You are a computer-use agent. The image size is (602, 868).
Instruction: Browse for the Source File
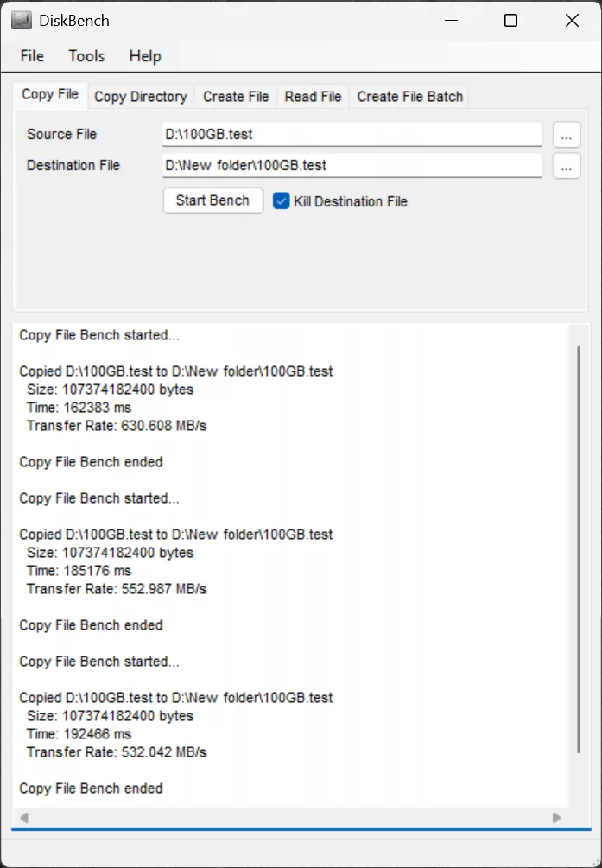pyautogui.click(x=567, y=135)
